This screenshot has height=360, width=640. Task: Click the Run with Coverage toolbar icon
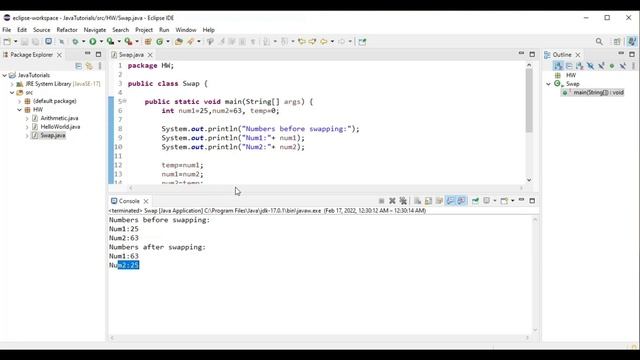[x=110, y=42]
